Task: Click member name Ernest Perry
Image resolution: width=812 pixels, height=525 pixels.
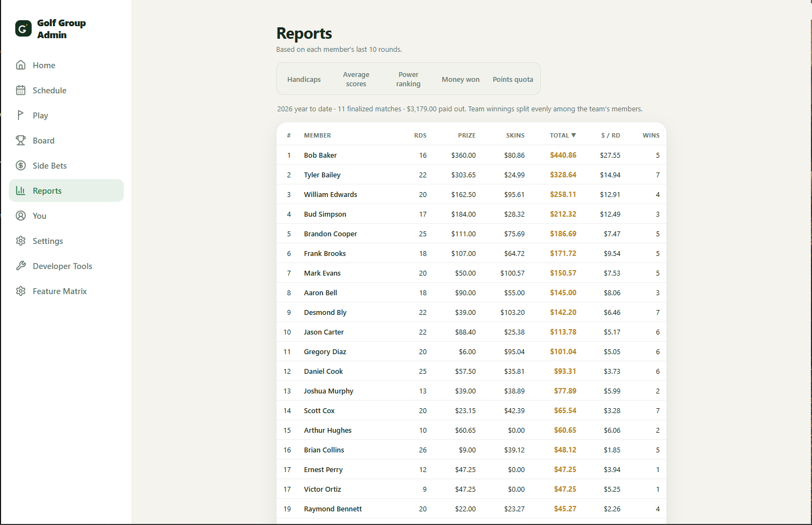Action: tap(323, 469)
